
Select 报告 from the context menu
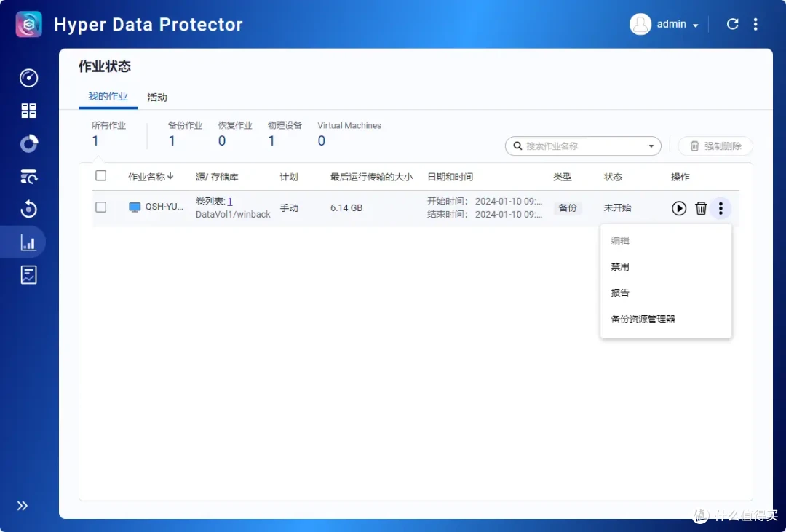click(x=619, y=292)
